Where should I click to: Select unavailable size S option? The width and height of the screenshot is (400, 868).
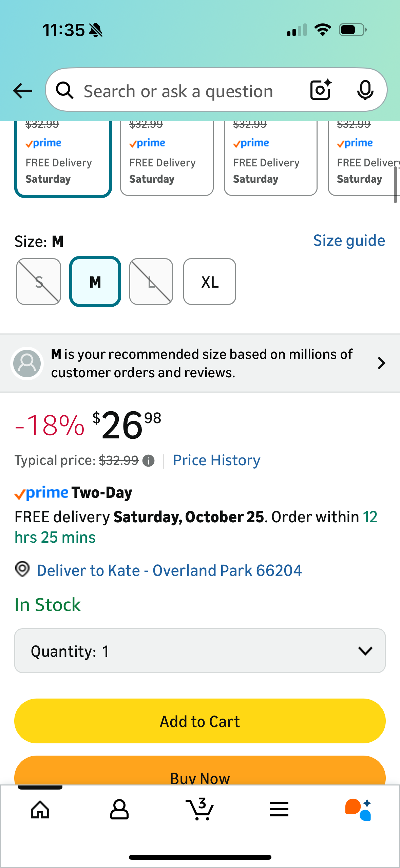tap(39, 282)
